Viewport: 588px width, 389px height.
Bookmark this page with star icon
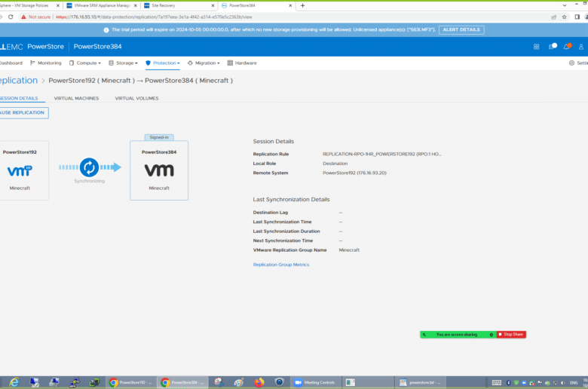pyautogui.click(x=565, y=17)
